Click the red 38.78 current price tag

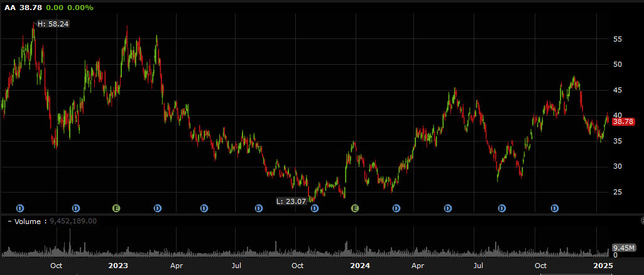[x=623, y=121]
